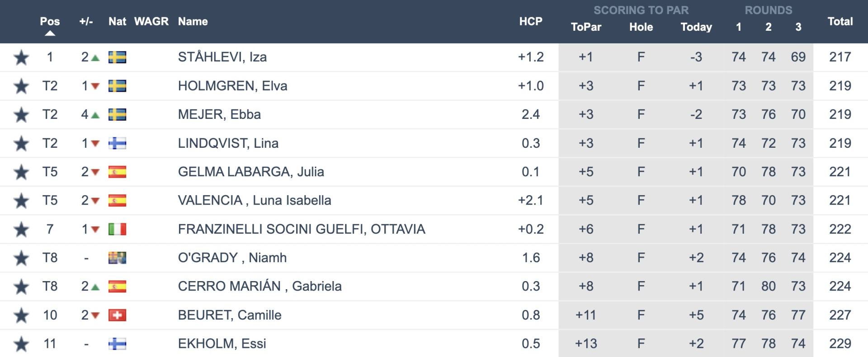The image size is (868, 357).
Task: Sort leaderboard by Total column
Action: point(840,21)
